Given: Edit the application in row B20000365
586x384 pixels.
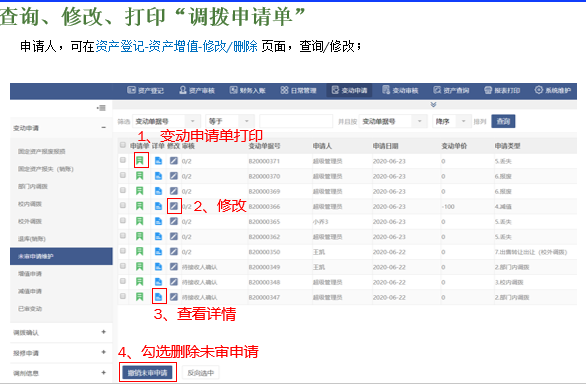Looking at the screenshot, I should click(174, 221).
